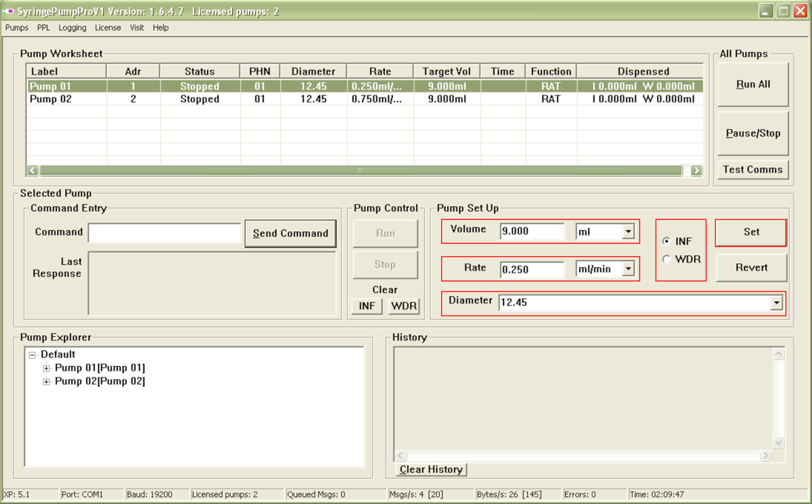Click the Run All button
Viewport: 812px width, 504px height.
[753, 85]
